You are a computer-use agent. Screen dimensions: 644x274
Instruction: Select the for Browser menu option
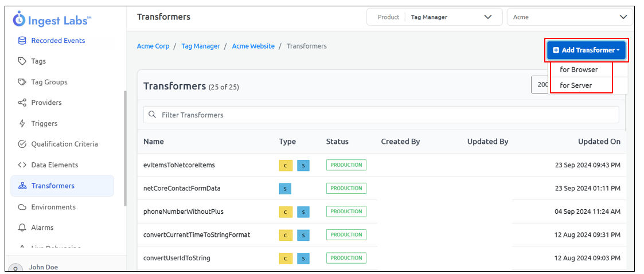tap(579, 70)
